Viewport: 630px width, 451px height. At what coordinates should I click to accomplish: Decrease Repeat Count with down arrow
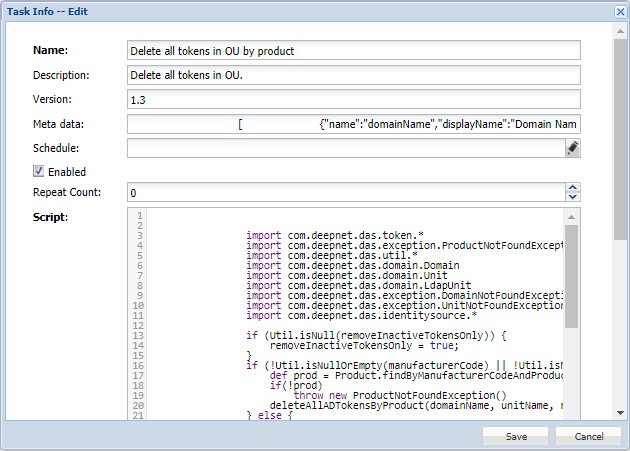pyautogui.click(x=572, y=196)
